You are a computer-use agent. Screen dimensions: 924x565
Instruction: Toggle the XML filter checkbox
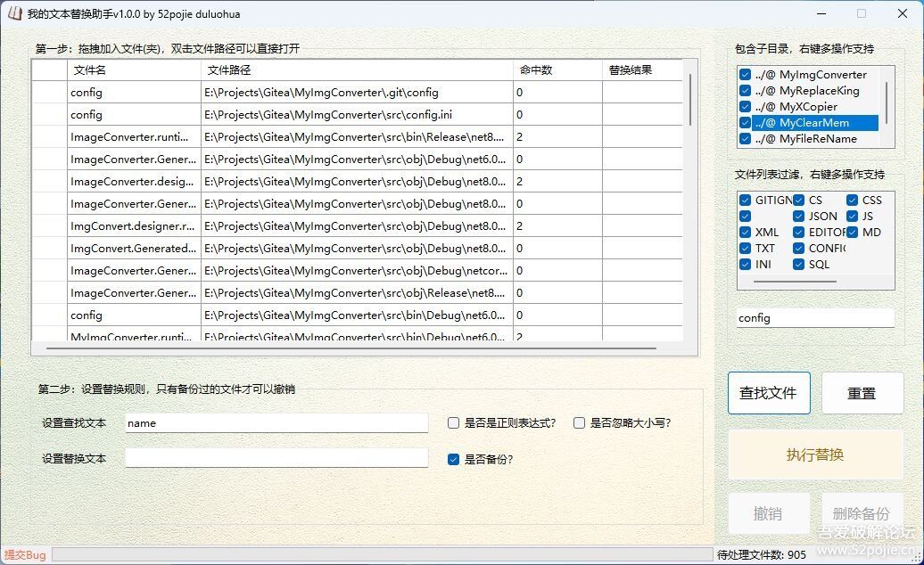745,232
